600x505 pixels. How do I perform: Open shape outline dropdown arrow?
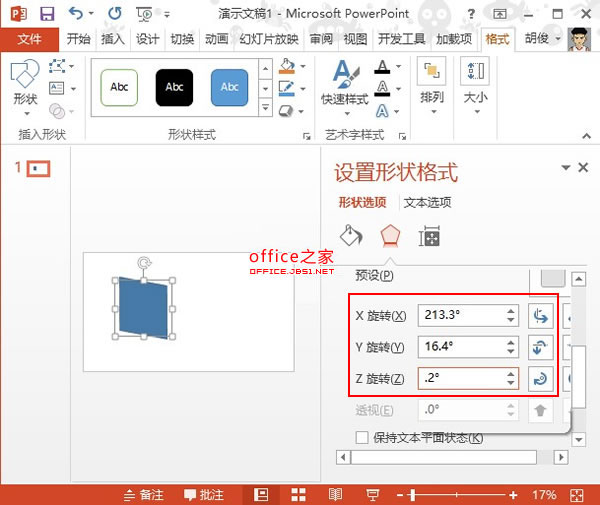pyautogui.click(x=303, y=89)
